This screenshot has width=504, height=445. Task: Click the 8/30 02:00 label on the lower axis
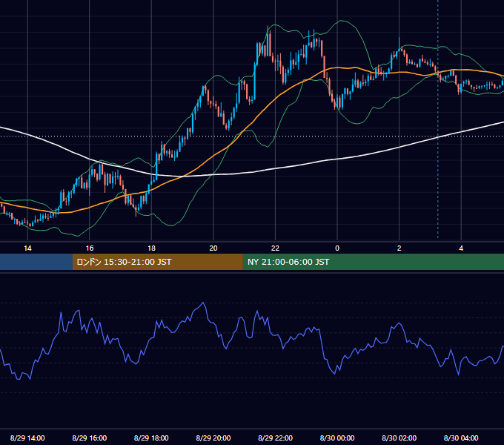coord(399,438)
